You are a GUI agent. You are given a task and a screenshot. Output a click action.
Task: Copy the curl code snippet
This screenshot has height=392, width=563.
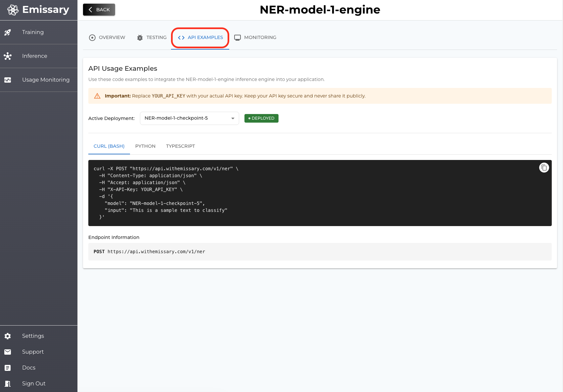(544, 168)
